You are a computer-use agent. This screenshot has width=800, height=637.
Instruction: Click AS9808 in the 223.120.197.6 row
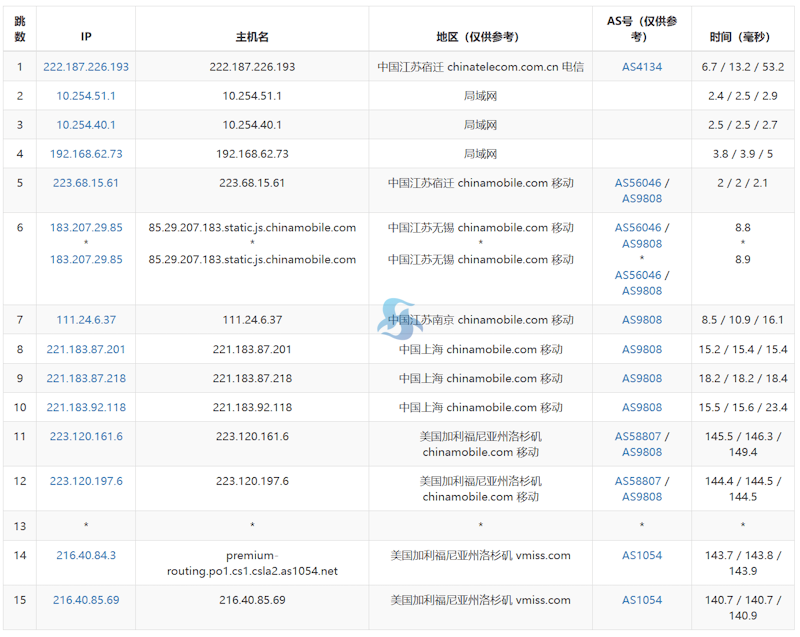pos(642,497)
